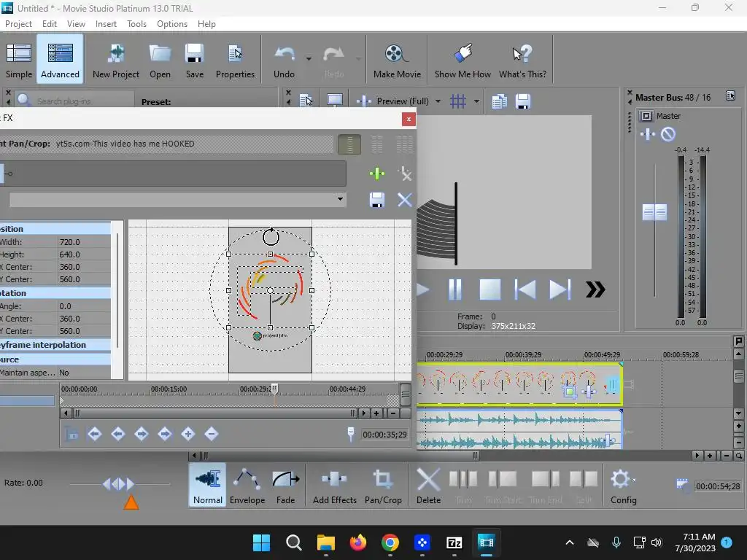The width and height of the screenshot is (747, 560).
Task: Open the grid overlay dropdown arrow
Action: pyautogui.click(x=476, y=101)
